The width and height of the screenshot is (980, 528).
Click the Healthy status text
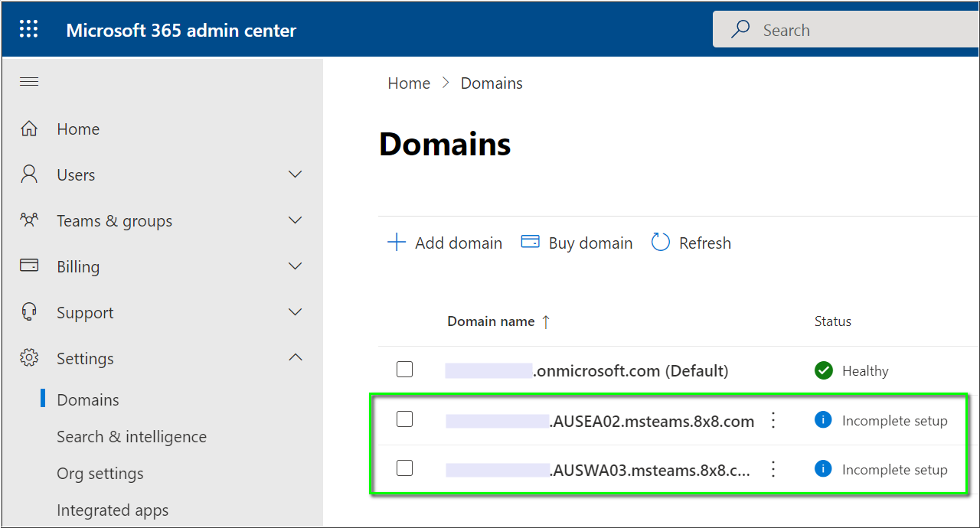coord(865,371)
